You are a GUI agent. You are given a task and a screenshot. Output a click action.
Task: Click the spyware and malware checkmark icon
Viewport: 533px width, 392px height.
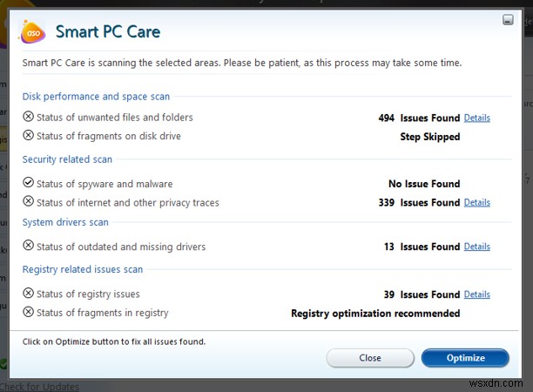coord(28,183)
